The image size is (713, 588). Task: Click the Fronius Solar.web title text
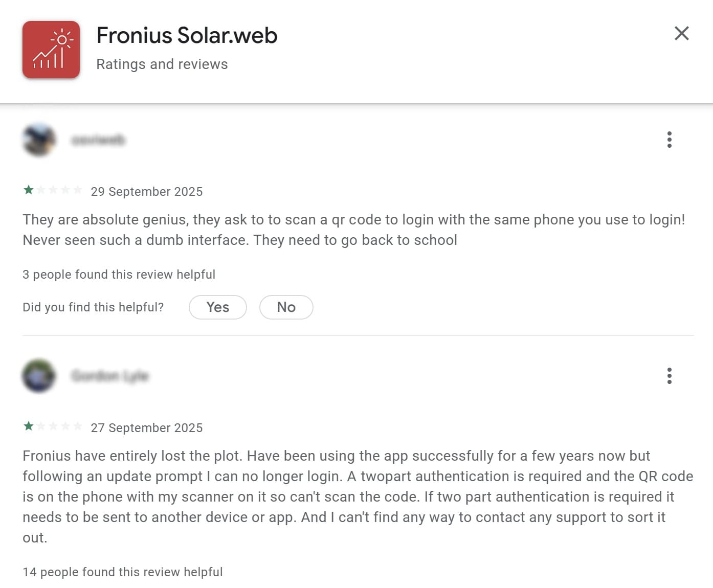pos(186,35)
